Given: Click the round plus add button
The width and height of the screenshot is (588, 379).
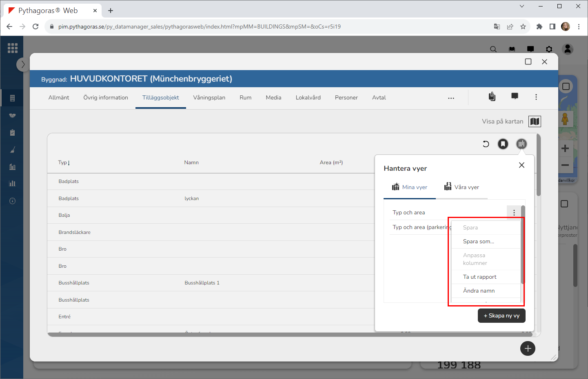Looking at the screenshot, I should (x=528, y=348).
